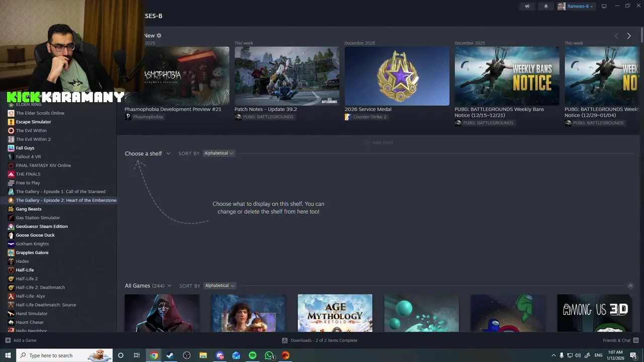Click the Half-Life: Alyx icon

(x=11, y=296)
